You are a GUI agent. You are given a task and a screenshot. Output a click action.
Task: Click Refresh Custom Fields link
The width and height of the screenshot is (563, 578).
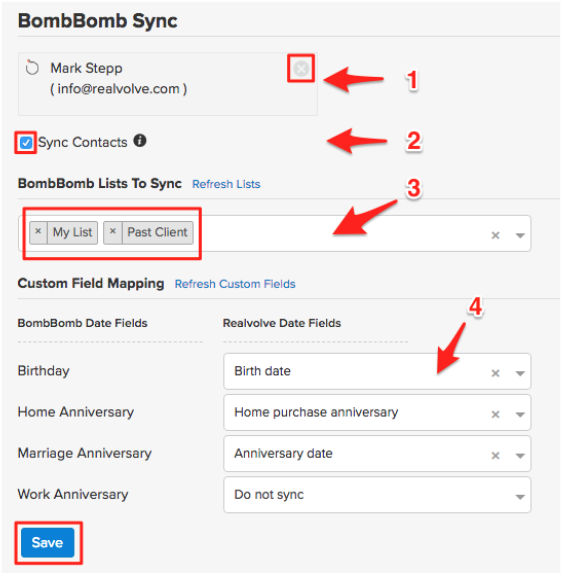(x=235, y=284)
